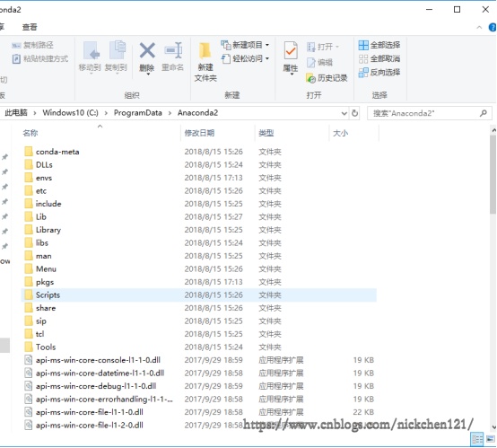Screen dimensions: 497x448
Task: Click the Move to (移动到) icon
Action: point(91,50)
